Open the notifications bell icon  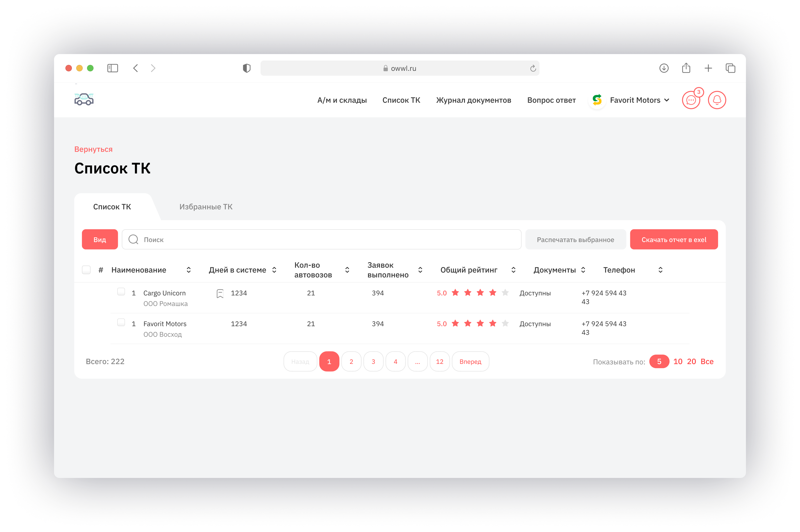tap(716, 100)
